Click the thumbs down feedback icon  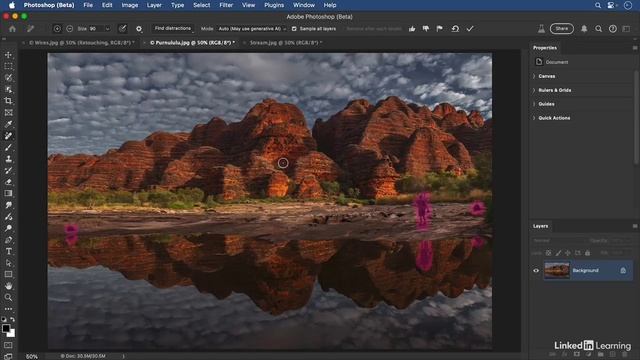point(426,29)
